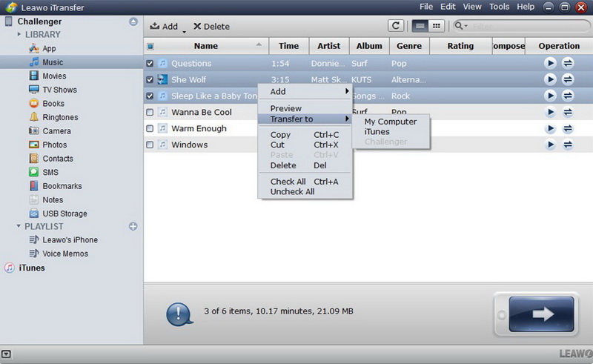Expand the Add submenu in context menu

[x=305, y=92]
